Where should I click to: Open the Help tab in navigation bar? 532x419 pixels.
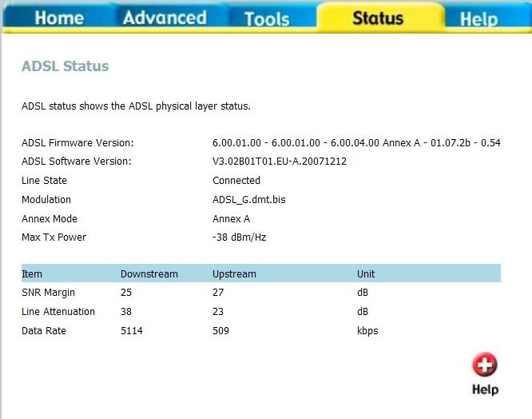pyautogui.click(x=479, y=18)
